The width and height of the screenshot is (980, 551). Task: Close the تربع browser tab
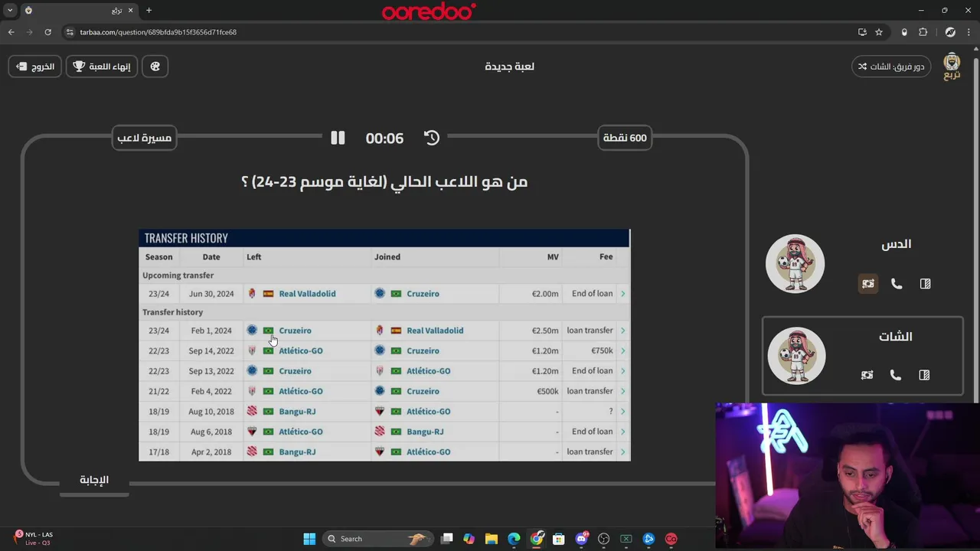130,11
